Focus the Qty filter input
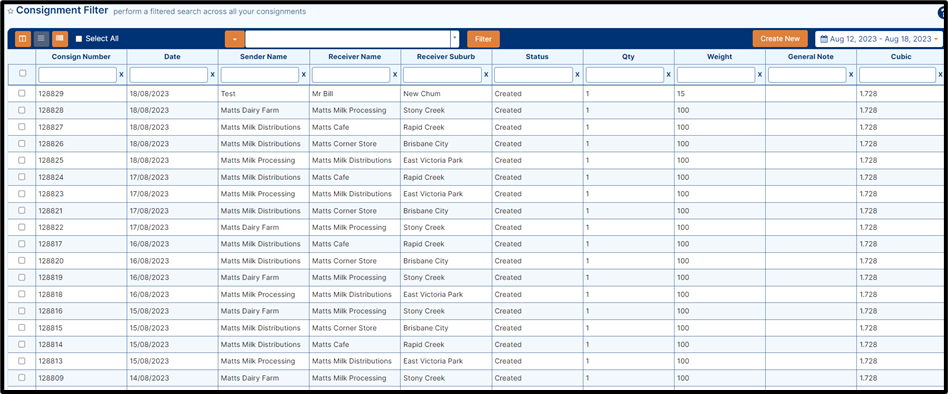Viewport: 948px width, 394px height. click(x=625, y=75)
